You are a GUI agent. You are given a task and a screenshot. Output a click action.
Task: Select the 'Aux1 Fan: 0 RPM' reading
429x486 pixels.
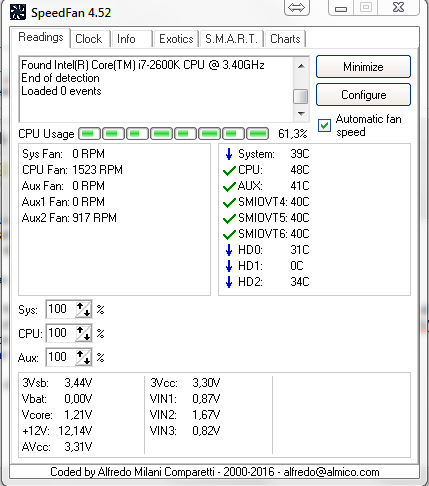(x=63, y=202)
